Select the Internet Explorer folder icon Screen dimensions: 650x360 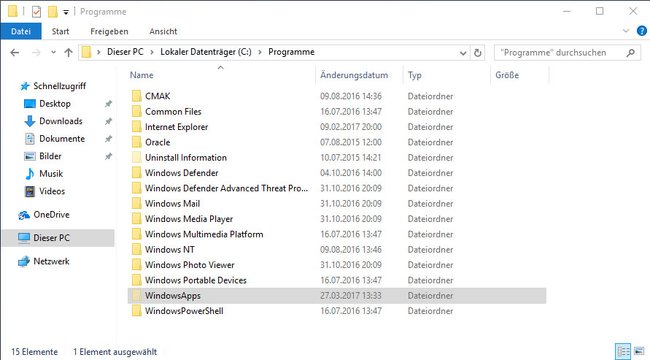136,127
